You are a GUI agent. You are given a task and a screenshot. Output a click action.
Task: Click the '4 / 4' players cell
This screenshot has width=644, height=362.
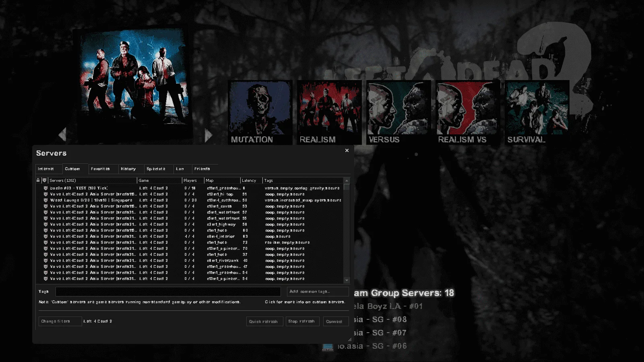190,237
